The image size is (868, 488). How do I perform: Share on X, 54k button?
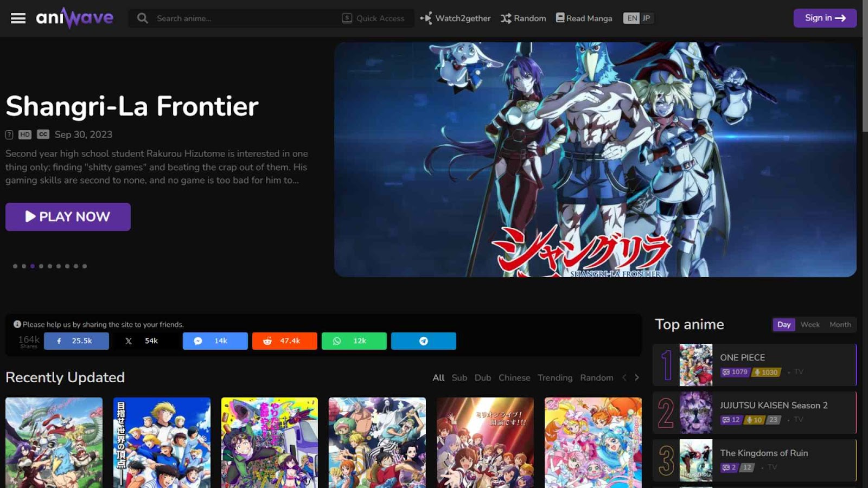click(x=146, y=341)
